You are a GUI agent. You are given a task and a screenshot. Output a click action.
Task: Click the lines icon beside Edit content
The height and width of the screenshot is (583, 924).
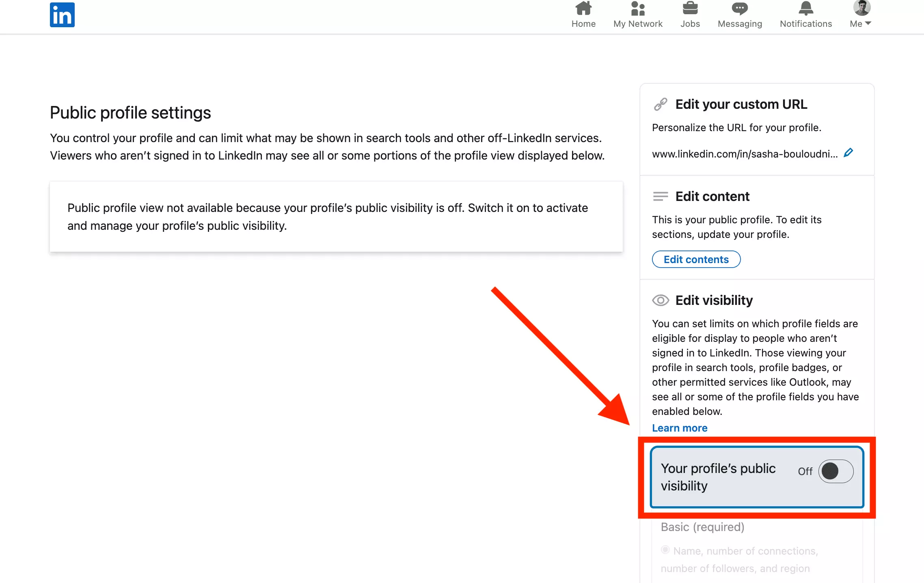[x=661, y=196]
